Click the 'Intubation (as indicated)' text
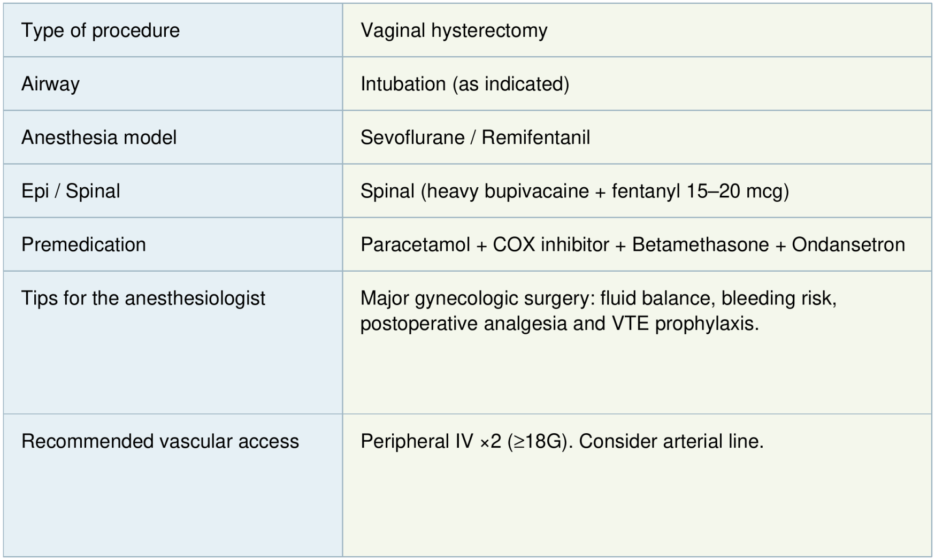This screenshot has height=560, width=935. point(465,84)
